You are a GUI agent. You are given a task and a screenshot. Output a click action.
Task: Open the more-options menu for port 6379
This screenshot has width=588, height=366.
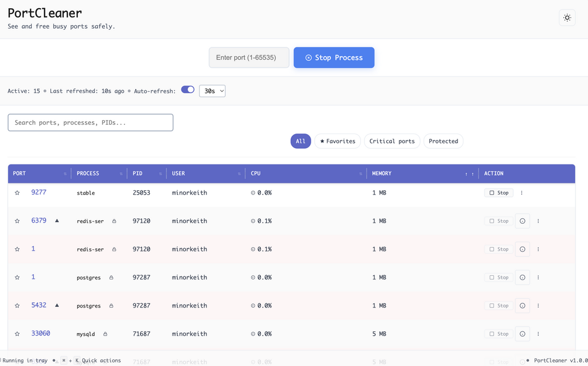pos(538,221)
